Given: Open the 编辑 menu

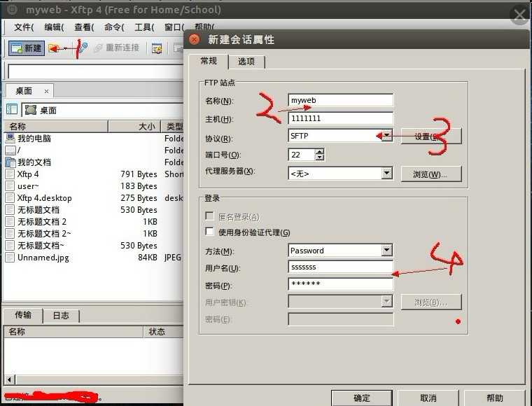Looking at the screenshot, I should (54, 27).
